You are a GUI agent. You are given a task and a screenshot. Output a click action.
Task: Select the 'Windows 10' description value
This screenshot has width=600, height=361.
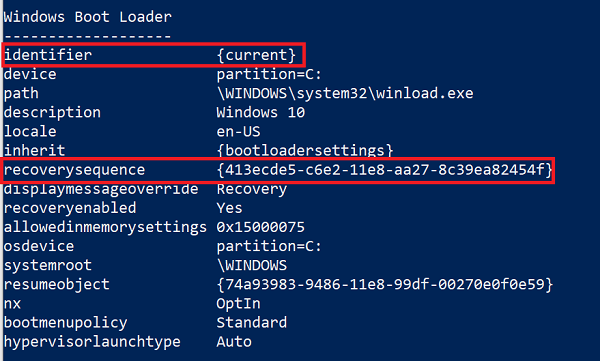coord(261,113)
